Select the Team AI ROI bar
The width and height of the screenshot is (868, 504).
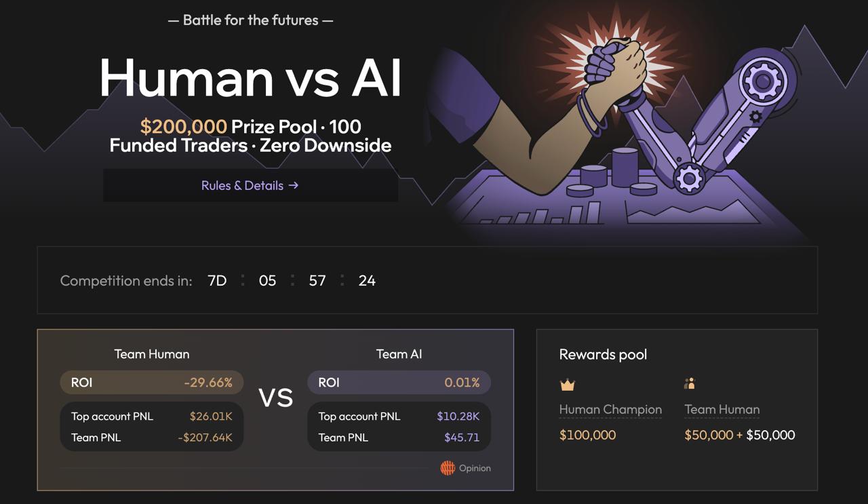point(399,383)
